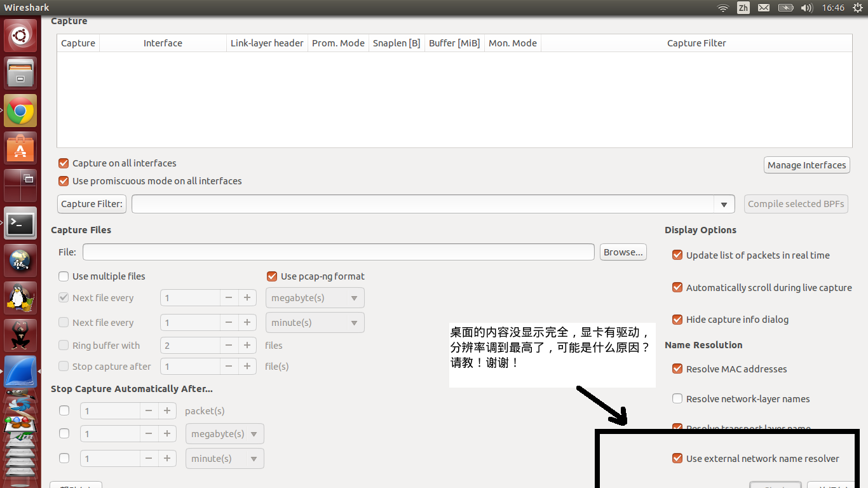Open the next-file minute(s) unit dropdown

click(315, 323)
